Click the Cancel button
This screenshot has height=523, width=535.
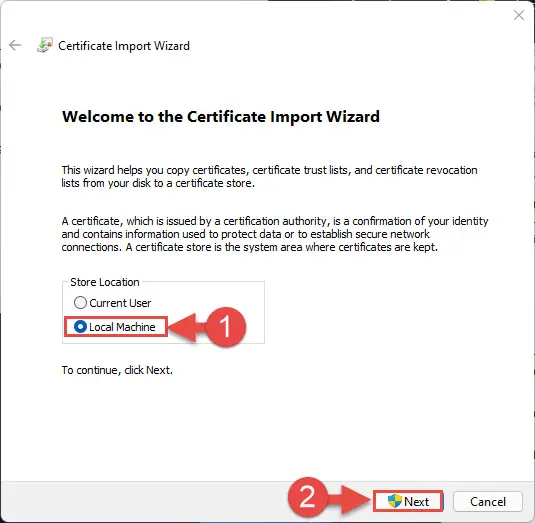488,502
